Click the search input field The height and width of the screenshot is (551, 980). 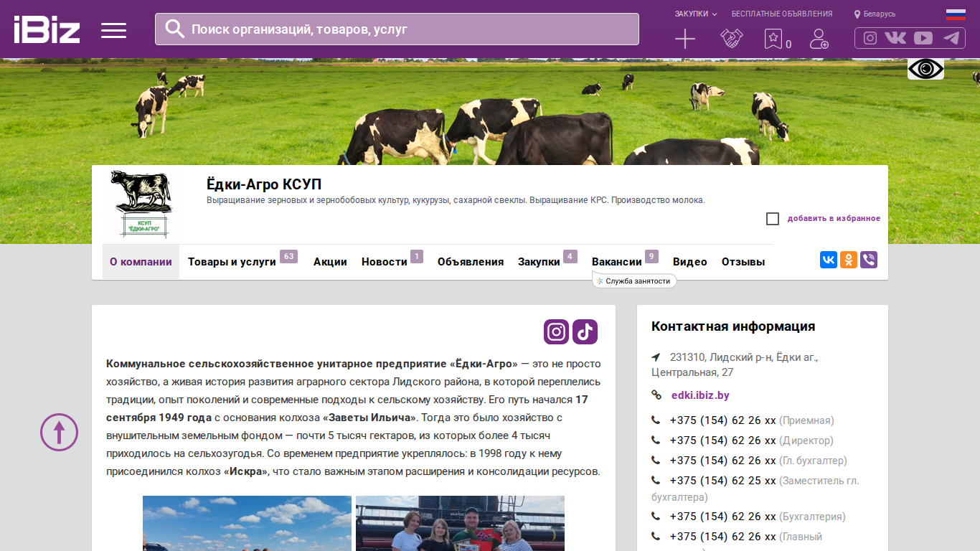[x=397, y=29]
